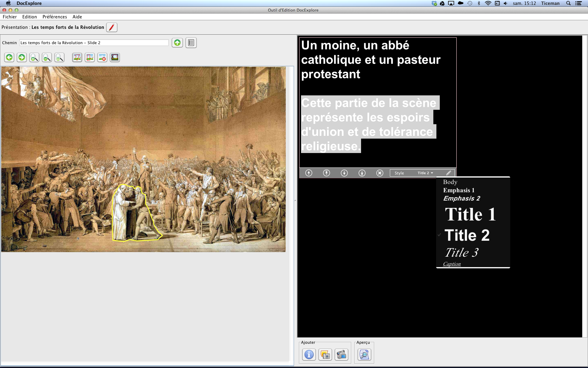Click the zoom in magnifier icon

pyautogui.click(x=34, y=57)
